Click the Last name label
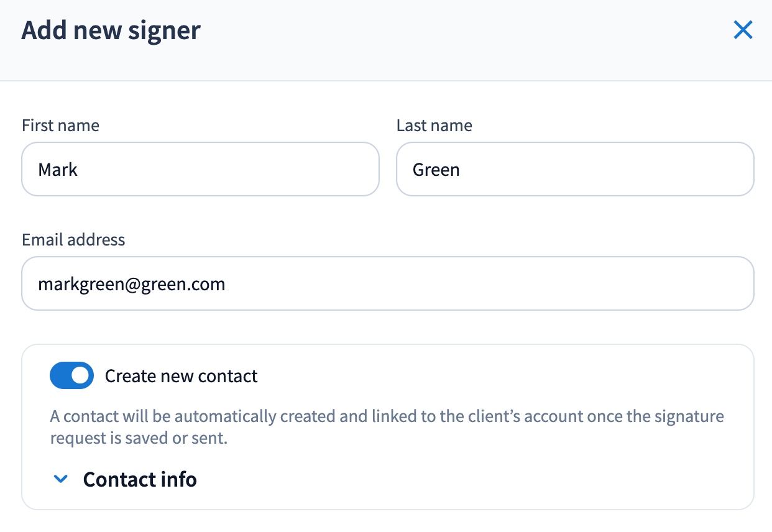 pyautogui.click(x=434, y=126)
